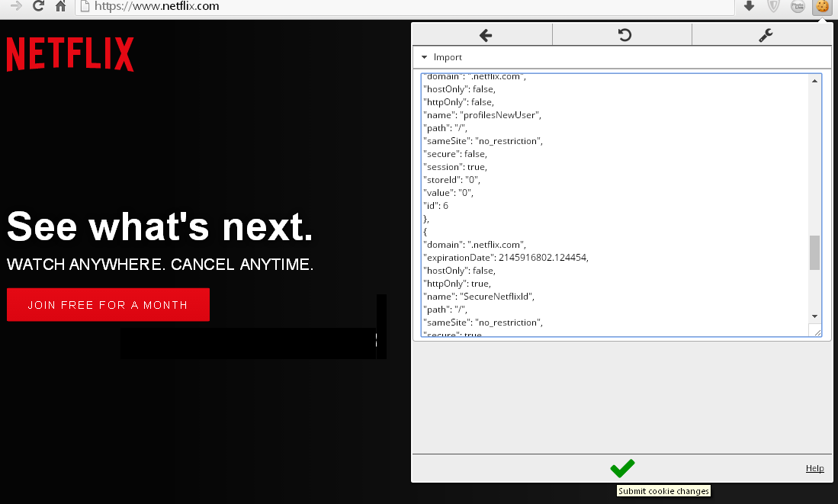Image resolution: width=838 pixels, height=504 pixels.
Task: Reload the page using browser refresh icon
Action: point(38,6)
